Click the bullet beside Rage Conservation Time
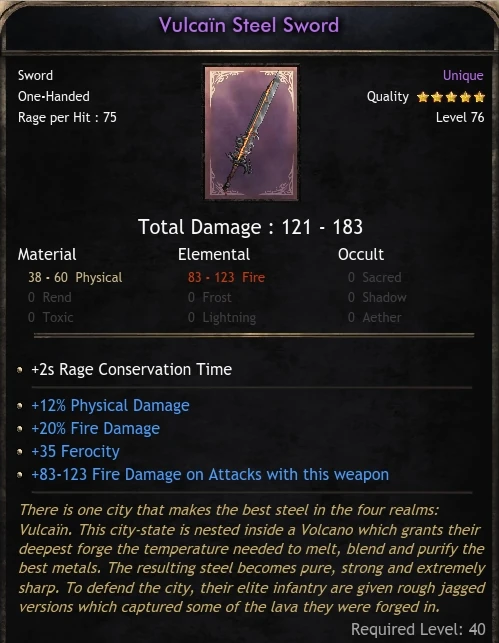Screen dimensions: 499x643 (20, 370)
